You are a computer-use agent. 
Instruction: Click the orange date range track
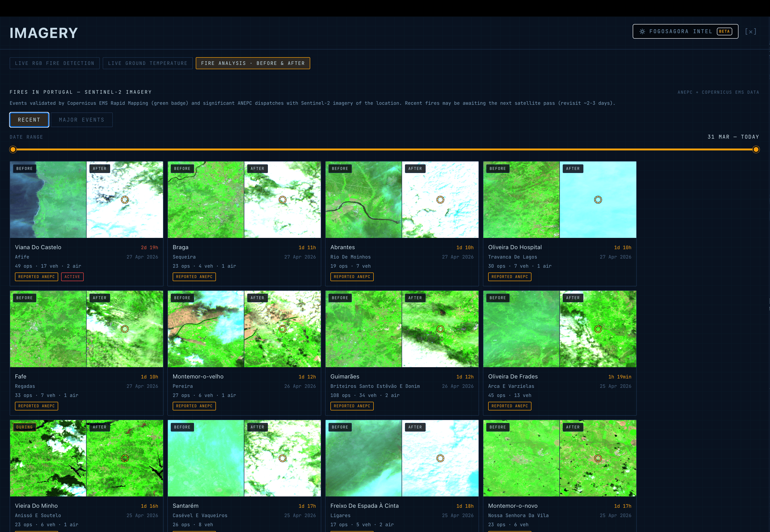[x=384, y=149]
